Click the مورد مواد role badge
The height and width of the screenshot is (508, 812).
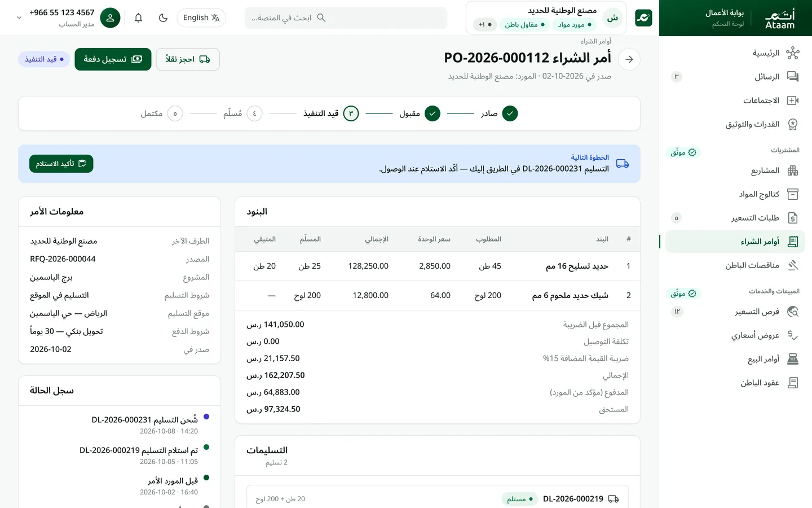575,25
